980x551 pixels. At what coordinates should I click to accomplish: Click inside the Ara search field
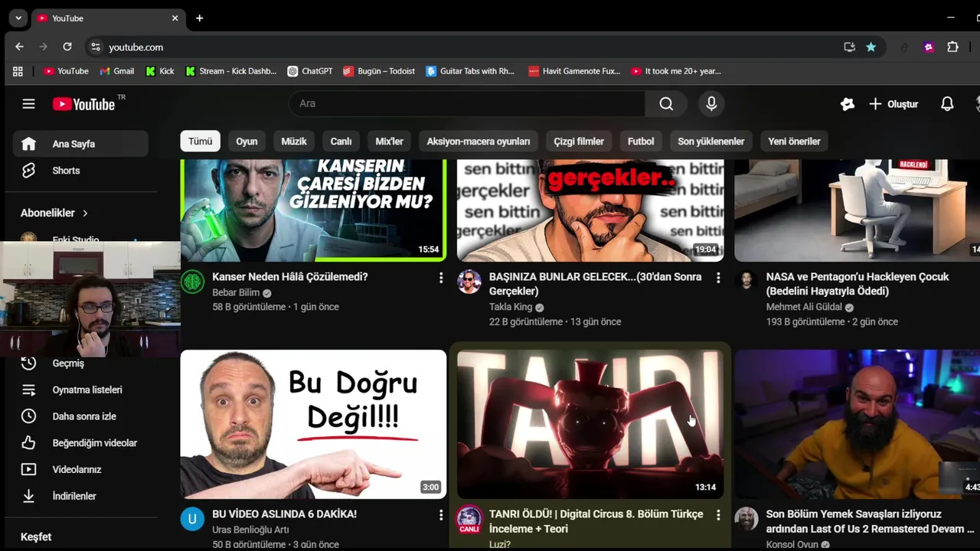(x=467, y=104)
